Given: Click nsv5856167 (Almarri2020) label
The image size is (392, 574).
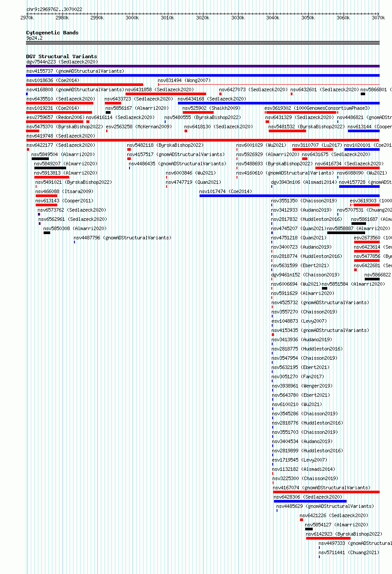Looking at the screenshot, I should pyautogui.click(x=137, y=108).
